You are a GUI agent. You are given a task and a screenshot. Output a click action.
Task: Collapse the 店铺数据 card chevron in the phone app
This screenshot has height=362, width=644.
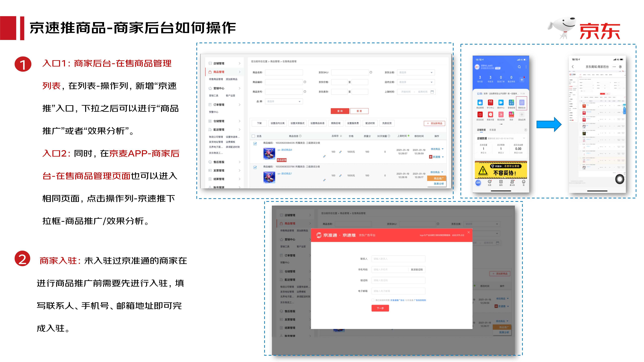tap(524, 138)
